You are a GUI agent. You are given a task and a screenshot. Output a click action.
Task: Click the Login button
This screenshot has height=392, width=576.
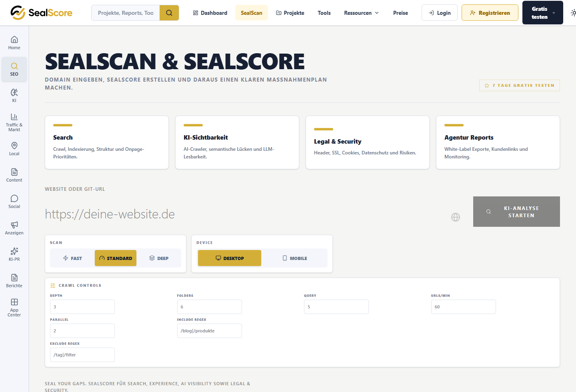coord(440,13)
